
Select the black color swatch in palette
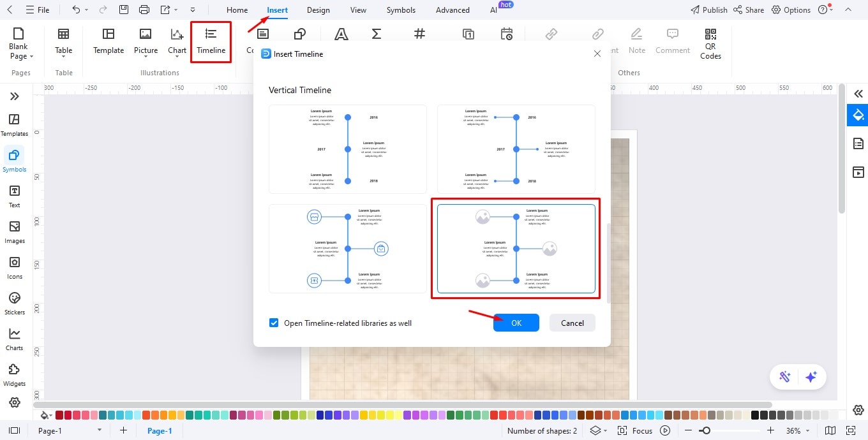[x=755, y=414]
